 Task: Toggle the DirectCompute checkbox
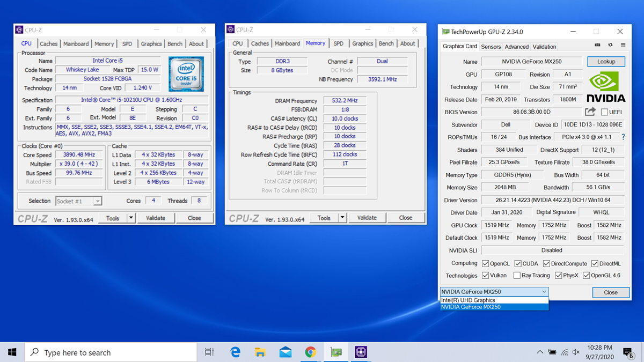point(546,263)
